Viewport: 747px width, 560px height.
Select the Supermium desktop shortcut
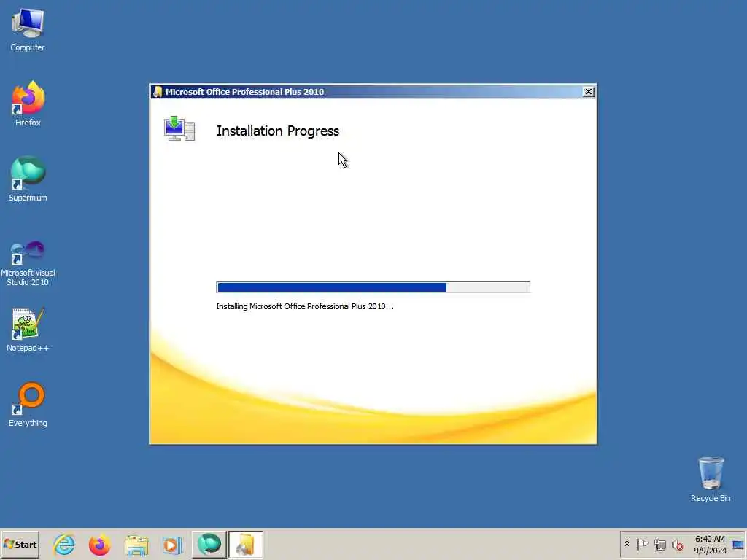(28, 179)
